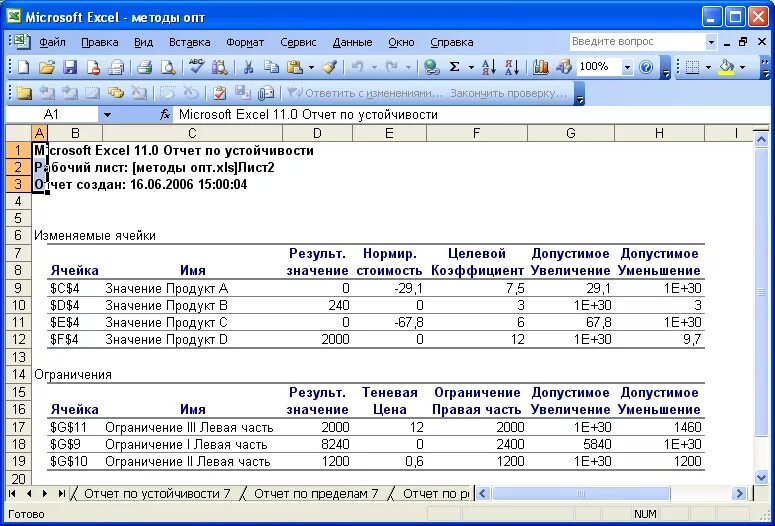Image resolution: width=775 pixels, height=526 pixels.
Task: Go to the last sheet tab arrow
Action: point(62,493)
